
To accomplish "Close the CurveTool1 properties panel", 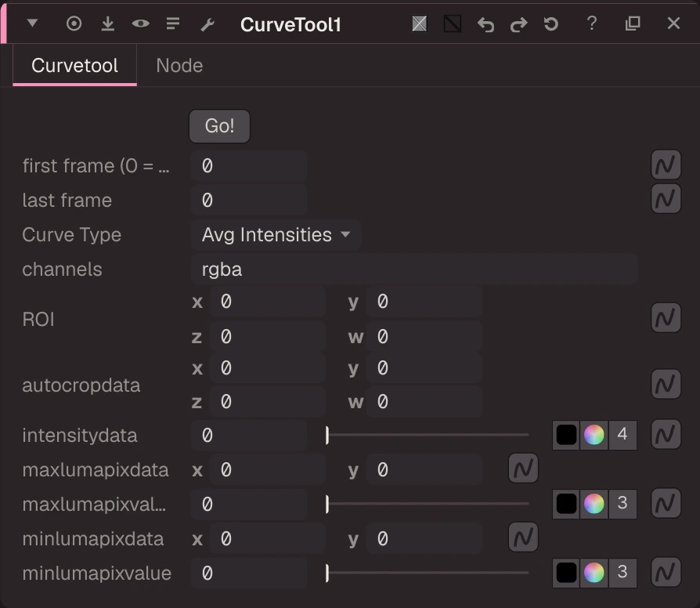I will click(x=673, y=24).
